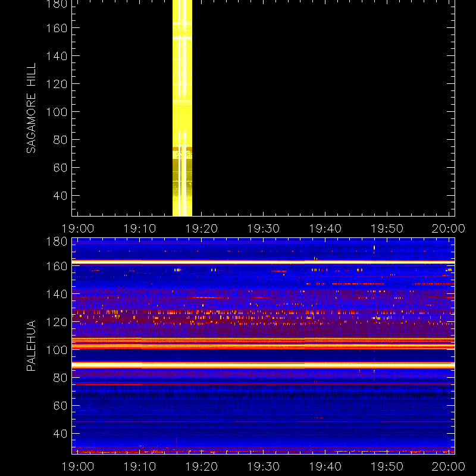Screen dimensions: 476x476
Task: Click 19:30 time label under Sagamore Hill plot
Action: coord(263,228)
